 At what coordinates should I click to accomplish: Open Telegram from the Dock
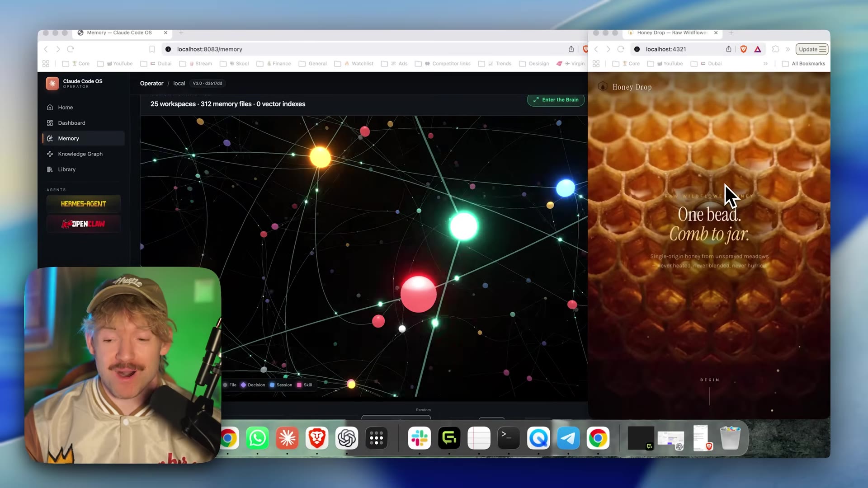click(x=568, y=438)
